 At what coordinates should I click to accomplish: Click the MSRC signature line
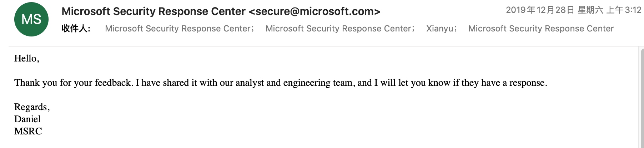click(x=28, y=131)
